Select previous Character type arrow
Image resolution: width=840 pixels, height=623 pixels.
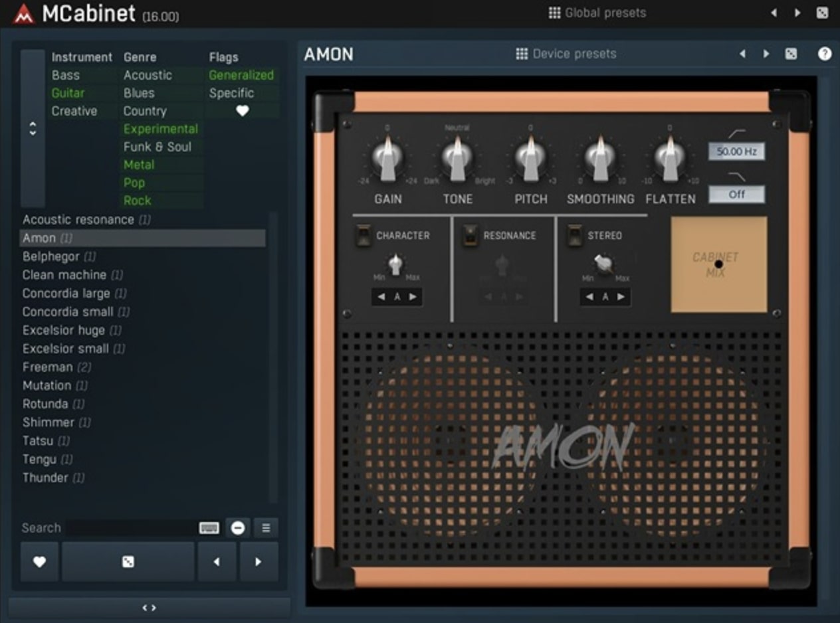click(381, 297)
